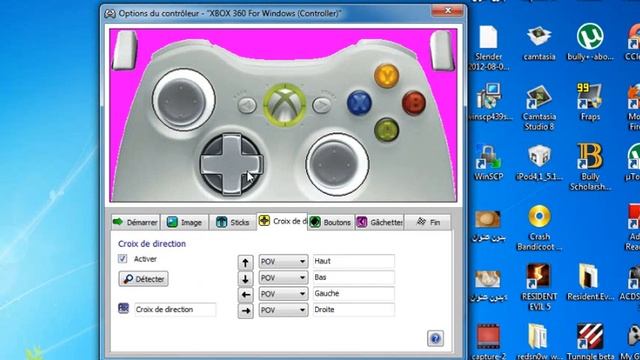Toggle the Activer checkbox
This screenshot has width=640, height=360.
tap(122, 259)
